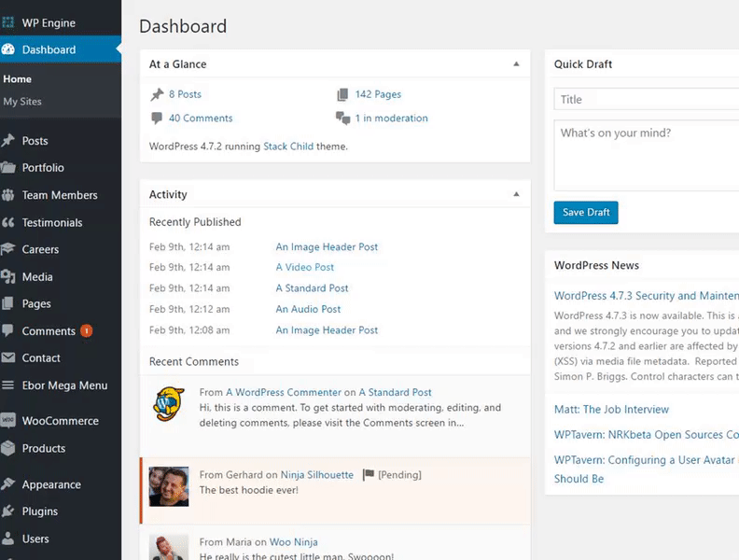The width and height of the screenshot is (739, 560).
Task: Open the Plugins menu item
Action: [40, 511]
